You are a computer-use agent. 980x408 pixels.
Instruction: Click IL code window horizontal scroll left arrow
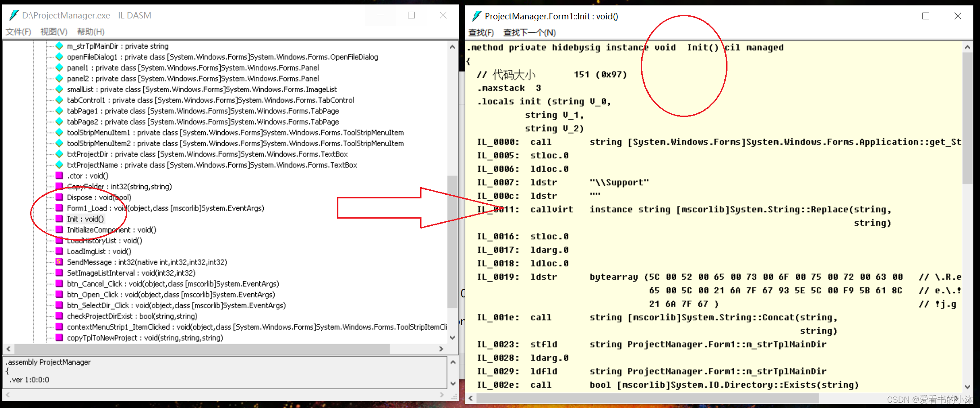pos(471,398)
